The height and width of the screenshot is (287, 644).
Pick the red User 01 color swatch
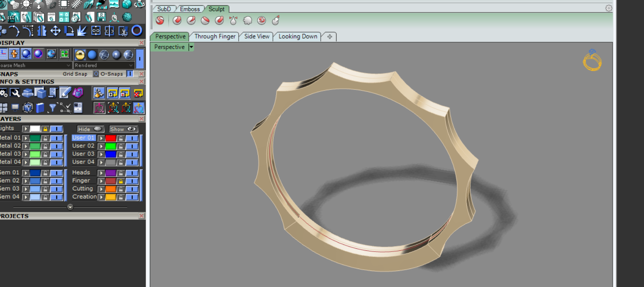[x=111, y=138]
